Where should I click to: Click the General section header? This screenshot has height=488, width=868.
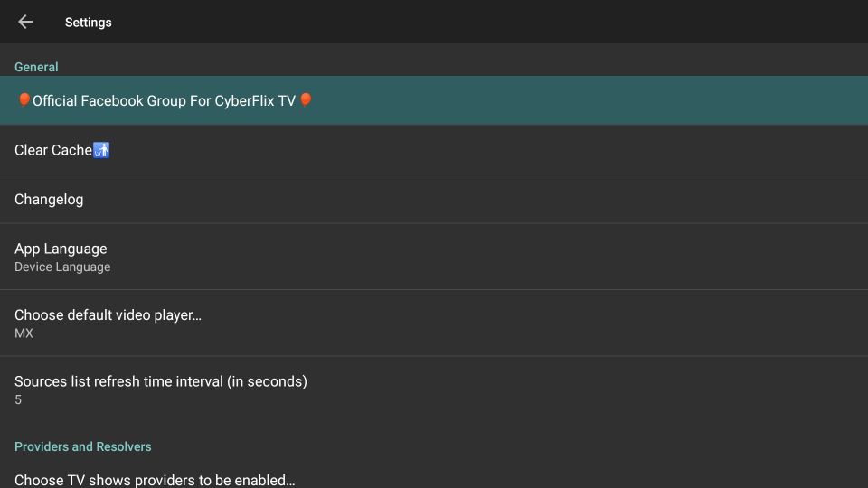click(x=36, y=67)
